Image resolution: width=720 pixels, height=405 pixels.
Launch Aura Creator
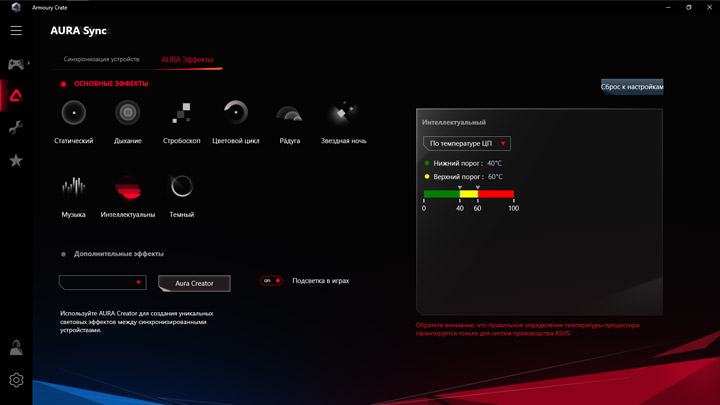(194, 283)
